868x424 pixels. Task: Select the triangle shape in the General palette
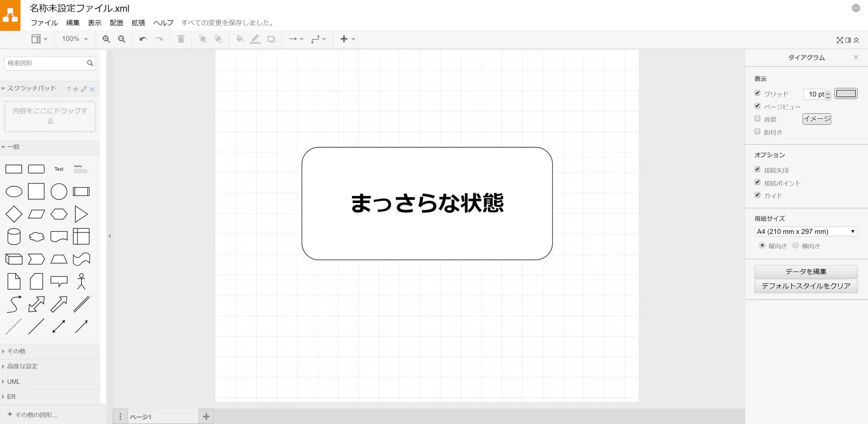[x=81, y=214]
